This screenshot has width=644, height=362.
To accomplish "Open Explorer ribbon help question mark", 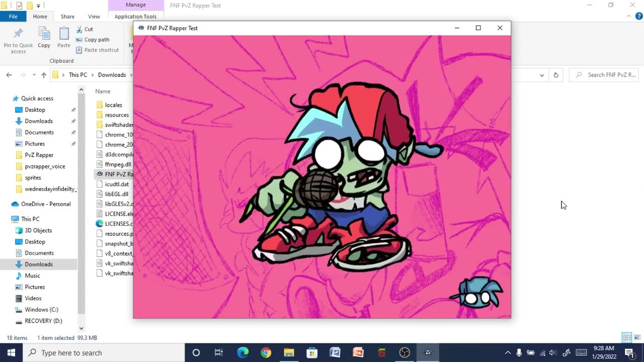I will (x=638, y=17).
